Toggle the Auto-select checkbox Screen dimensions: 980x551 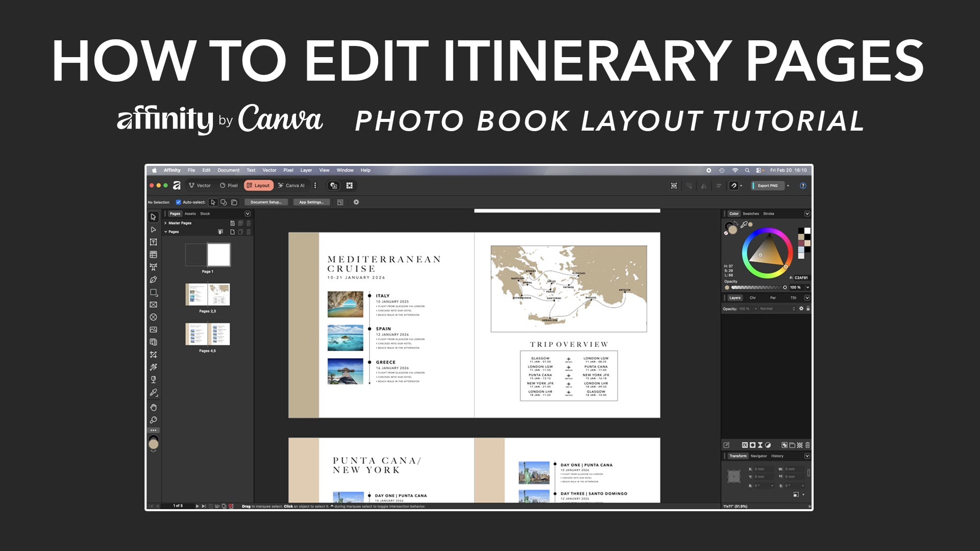coord(178,202)
